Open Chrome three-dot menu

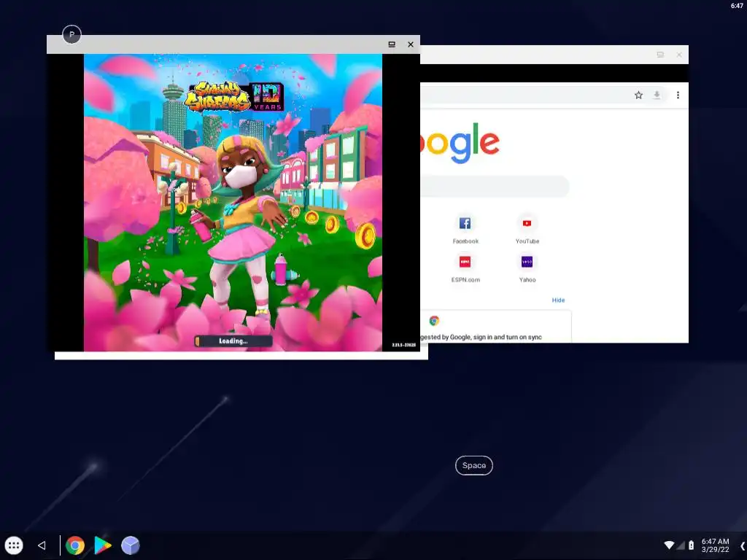coord(678,96)
